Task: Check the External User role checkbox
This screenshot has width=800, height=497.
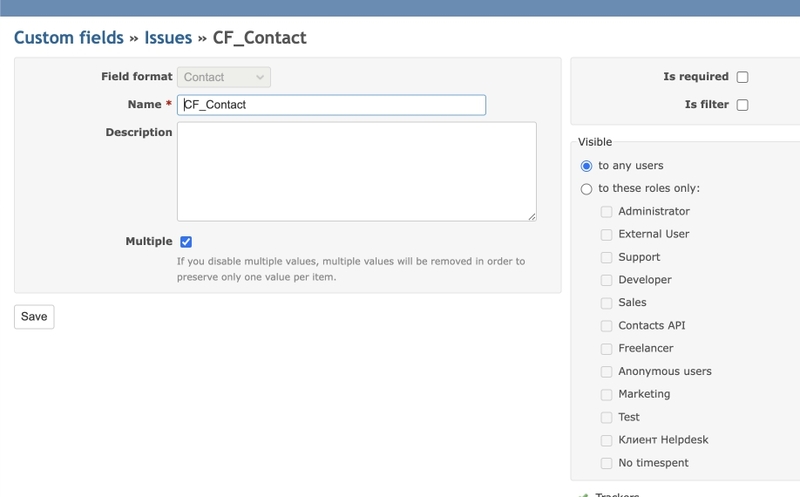Action: [607, 235]
